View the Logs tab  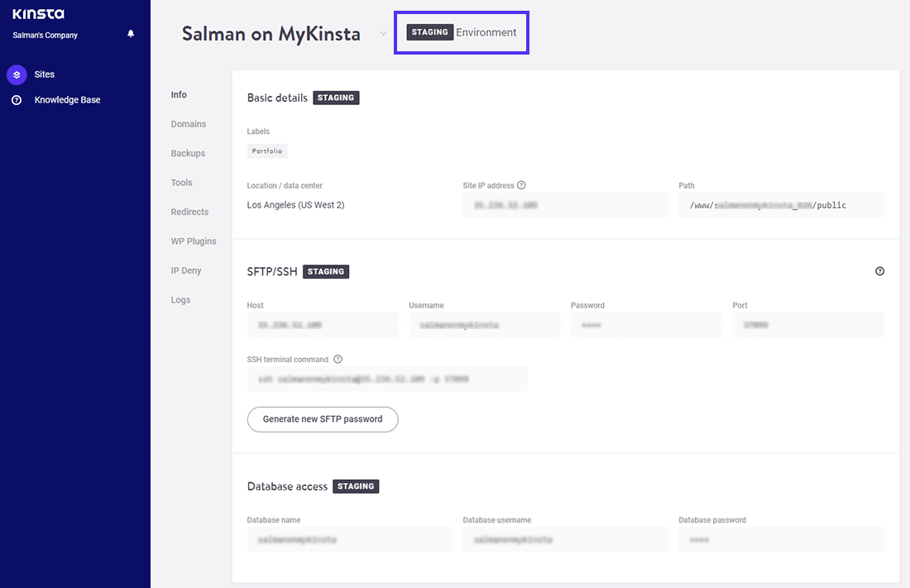click(x=180, y=299)
